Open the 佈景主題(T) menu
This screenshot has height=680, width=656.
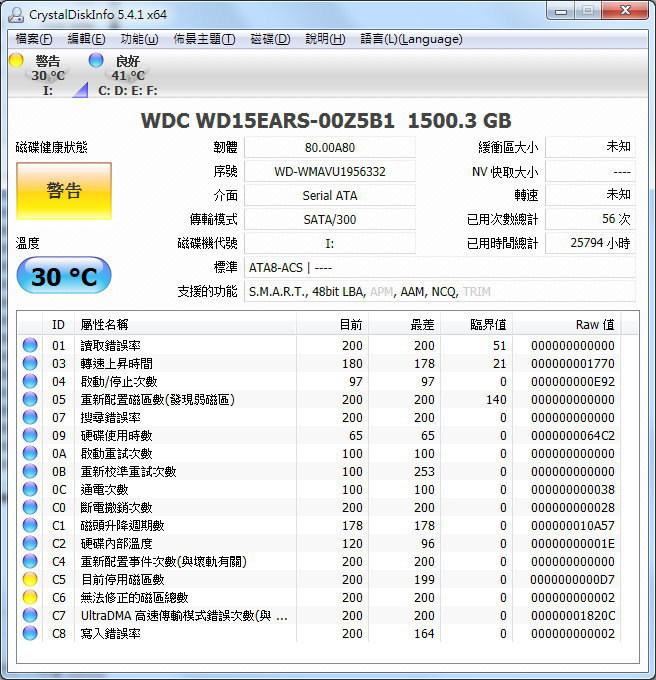click(204, 39)
